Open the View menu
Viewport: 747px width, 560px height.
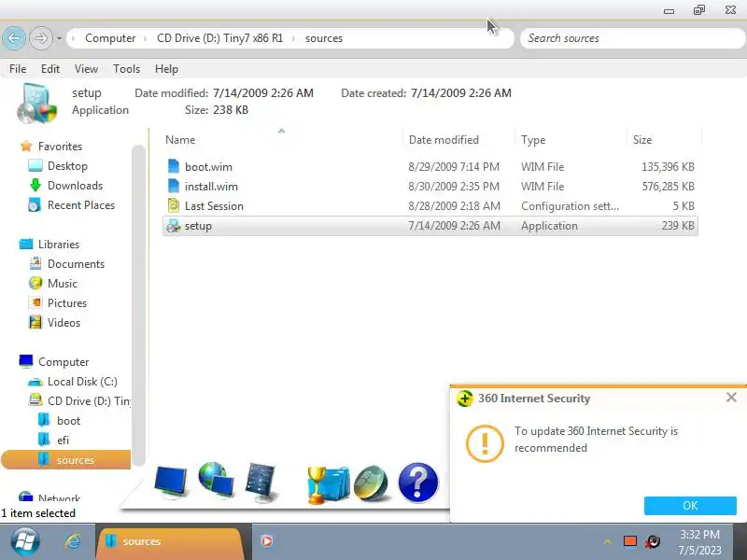tap(86, 69)
